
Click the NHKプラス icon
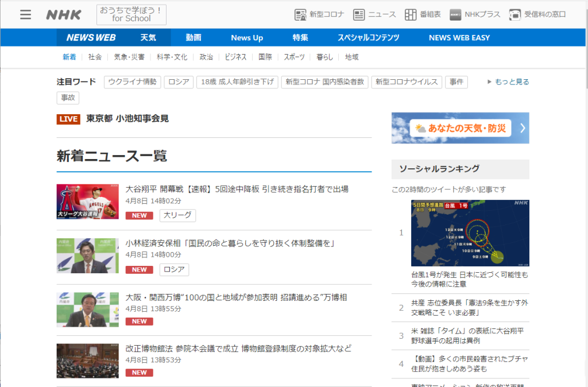pos(455,15)
